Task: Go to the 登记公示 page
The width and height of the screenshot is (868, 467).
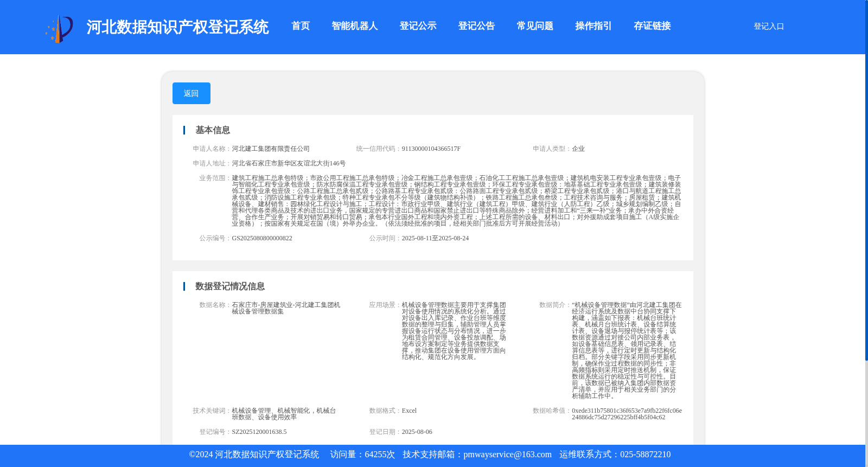Action: pyautogui.click(x=418, y=26)
